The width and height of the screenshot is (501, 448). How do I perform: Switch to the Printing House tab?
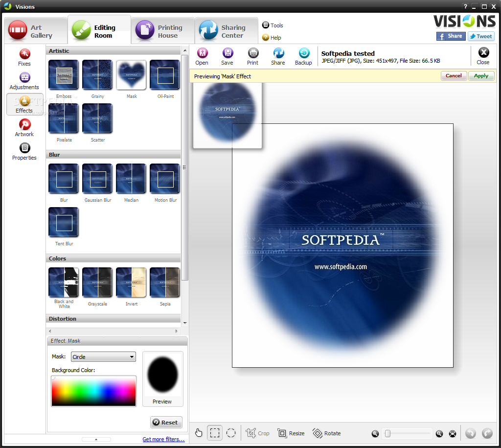pos(163,31)
